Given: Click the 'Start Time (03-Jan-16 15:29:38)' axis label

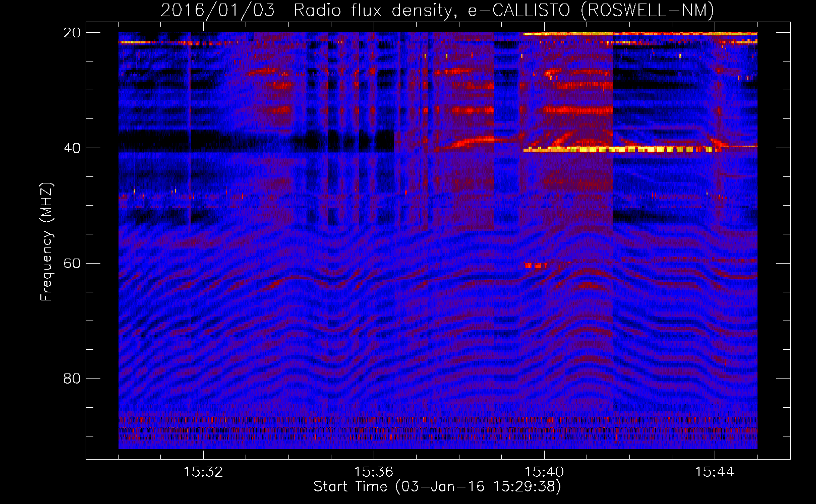Looking at the screenshot, I should click(x=437, y=487).
